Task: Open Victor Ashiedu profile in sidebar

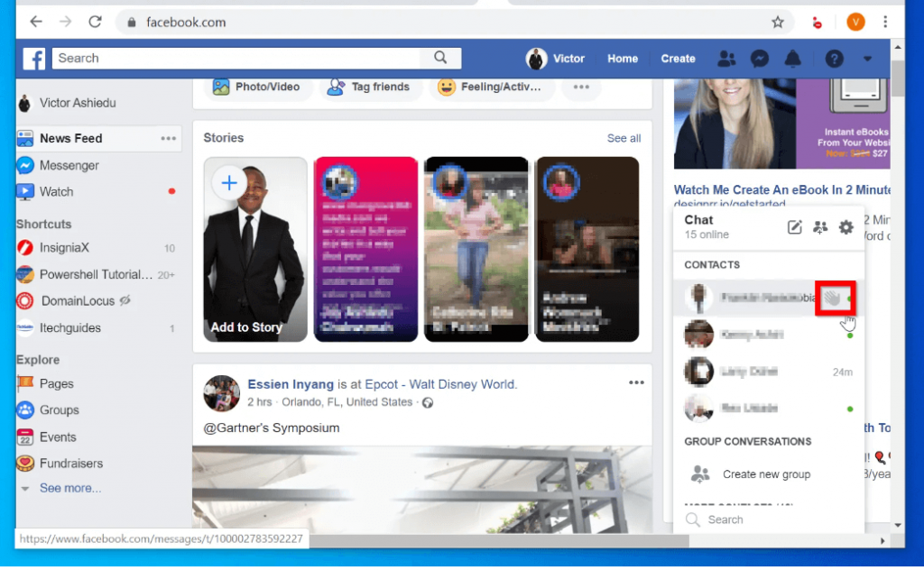Action: [78, 103]
